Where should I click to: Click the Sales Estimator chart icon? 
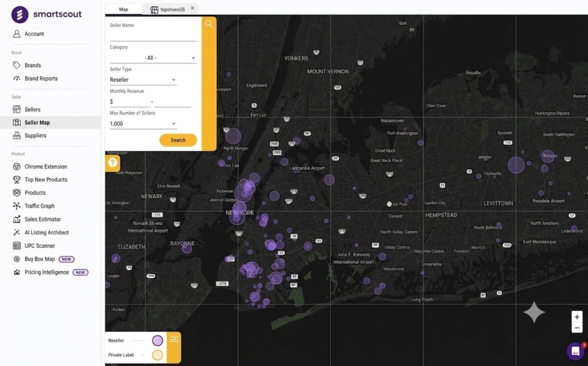[x=17, y=219]
